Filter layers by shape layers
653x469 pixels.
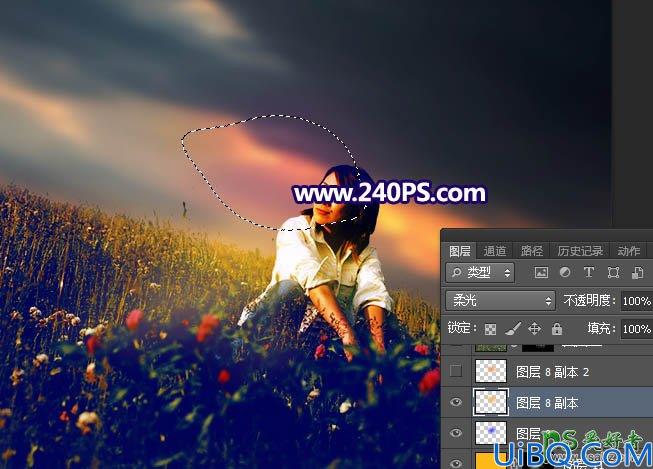pyautogui.click(x=613, y=272)
